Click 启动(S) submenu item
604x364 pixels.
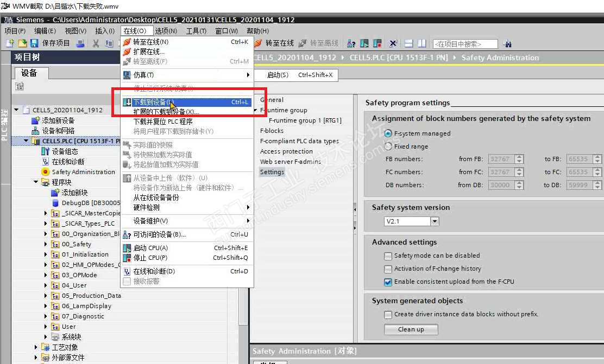coord(296,75)
